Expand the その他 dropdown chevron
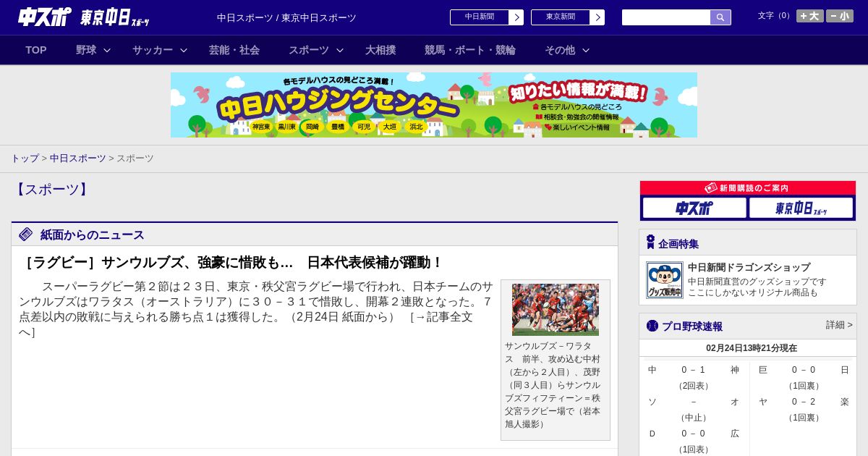Image resolution: width=868 pixels, height=456 pixels. [586, 50]
